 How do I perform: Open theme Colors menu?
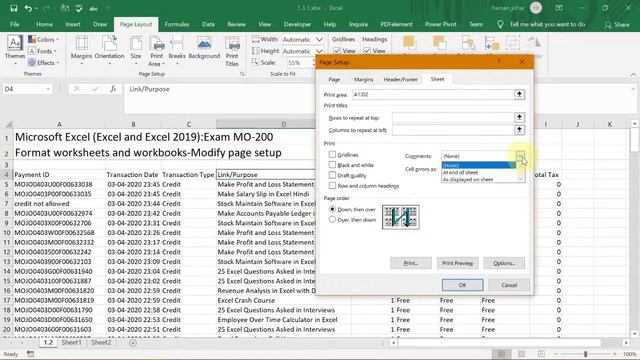43,40
